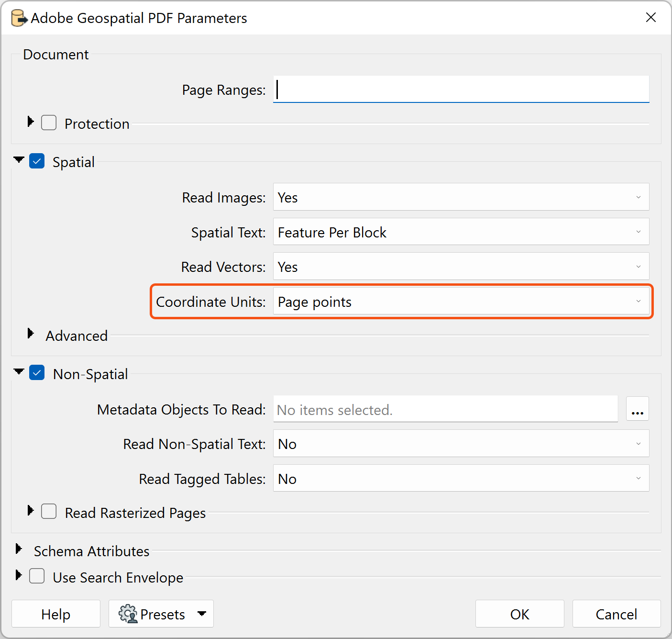
Task: Expand the Advanced section
Action: coord(31,334)
